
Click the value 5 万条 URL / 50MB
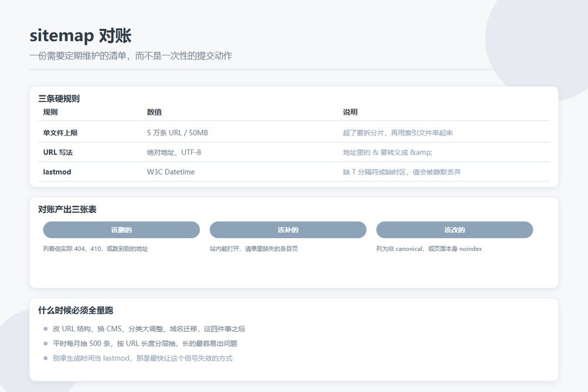tap(178, 132)
